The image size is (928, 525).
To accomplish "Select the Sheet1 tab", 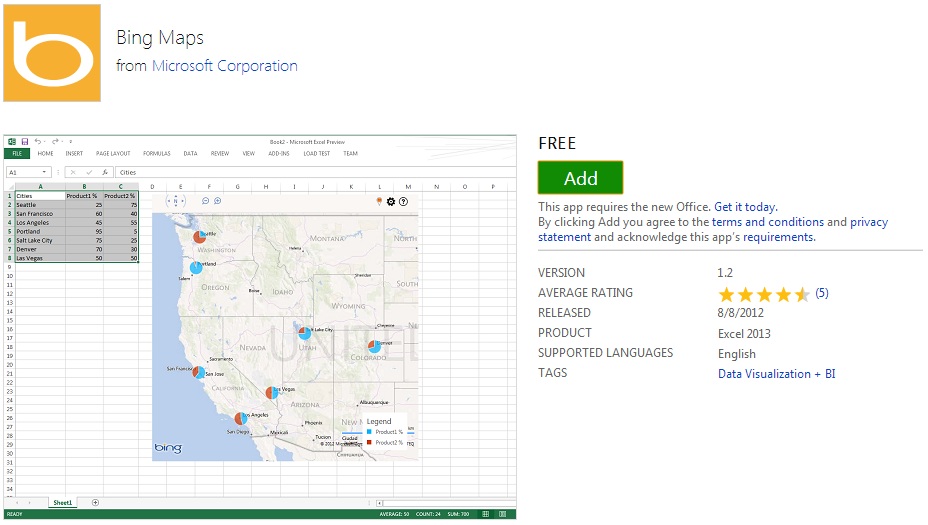I will 63,503.
